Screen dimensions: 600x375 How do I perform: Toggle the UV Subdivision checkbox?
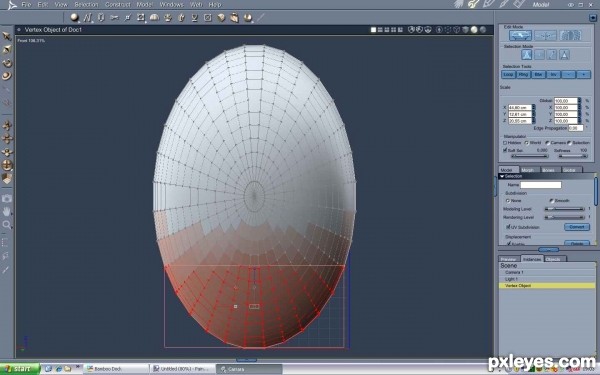pos(509,227)
